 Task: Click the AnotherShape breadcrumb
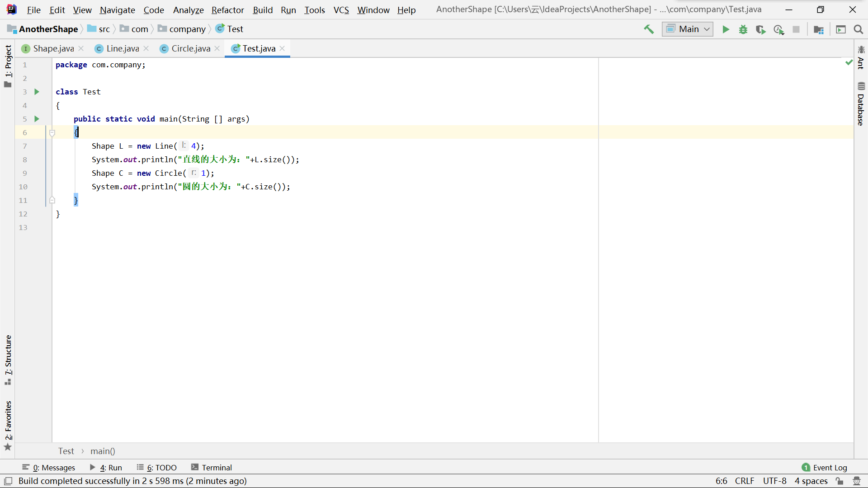(x=43, y=29)
